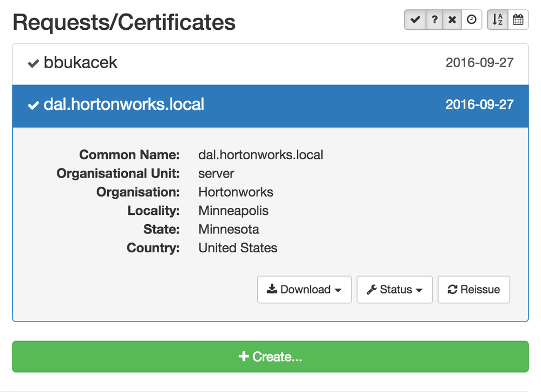Collapse the dal.hortonworks.local certificate header
The image size is (541, 392).
[123, 104]
